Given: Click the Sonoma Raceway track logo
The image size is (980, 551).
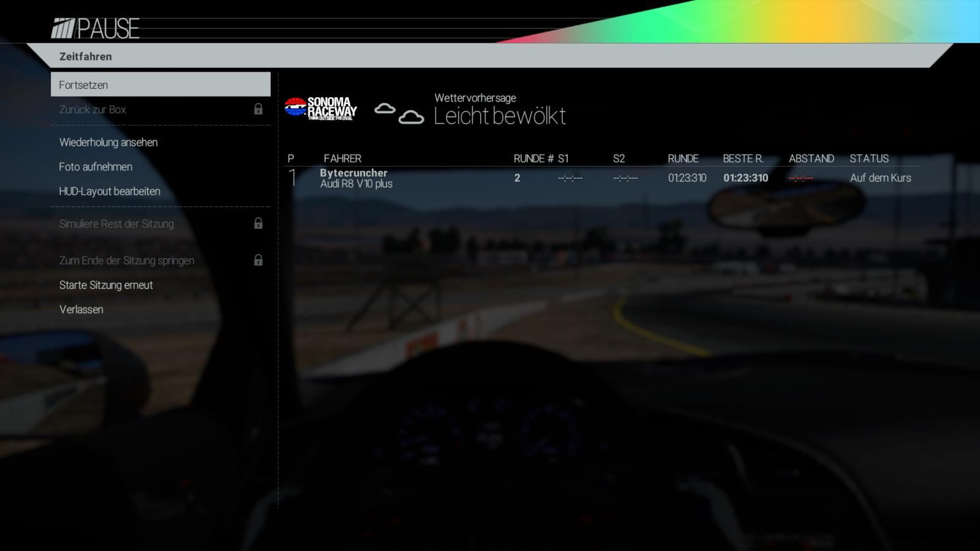Looking at the screenshot, I should pos(320,108).
